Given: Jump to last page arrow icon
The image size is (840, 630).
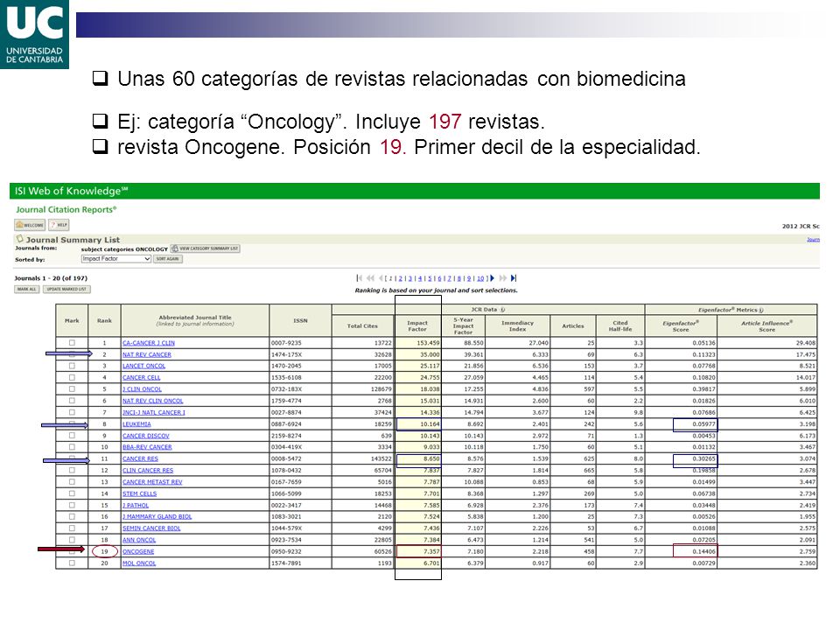Looking at the screenshot, I should tap(514, 278).
